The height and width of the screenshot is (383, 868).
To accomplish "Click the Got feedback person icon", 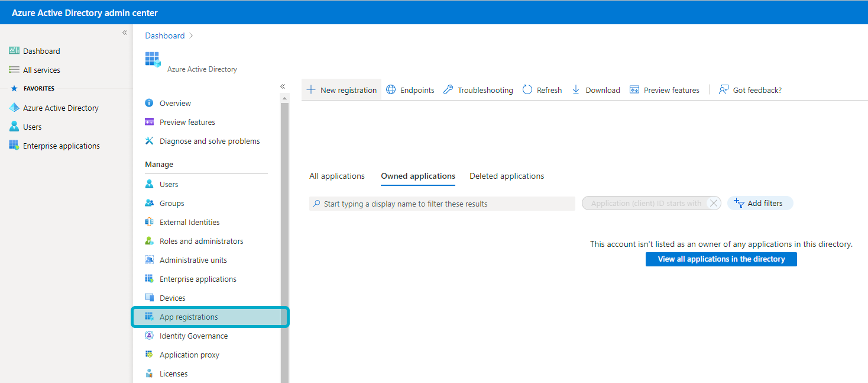I will [x=723, y=90].
